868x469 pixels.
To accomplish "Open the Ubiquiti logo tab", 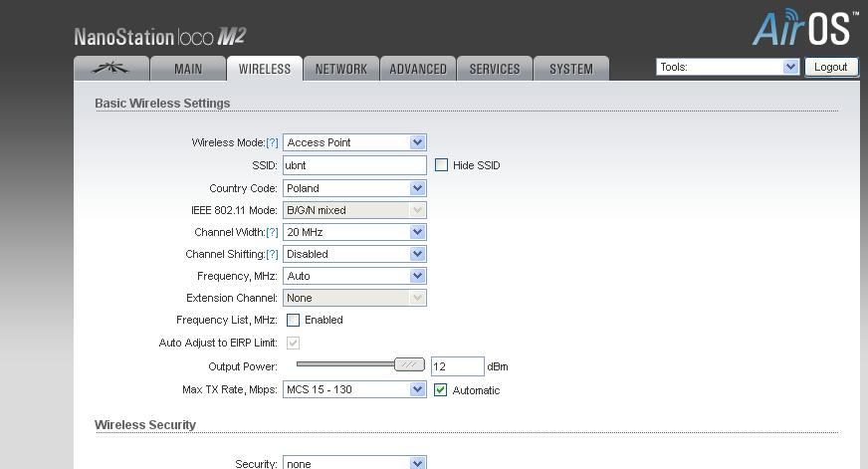I will 111,69.
